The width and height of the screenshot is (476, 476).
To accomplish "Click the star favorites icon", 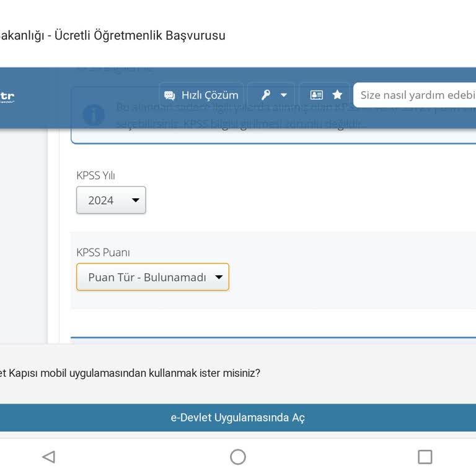I will click(x=337, y=95).
